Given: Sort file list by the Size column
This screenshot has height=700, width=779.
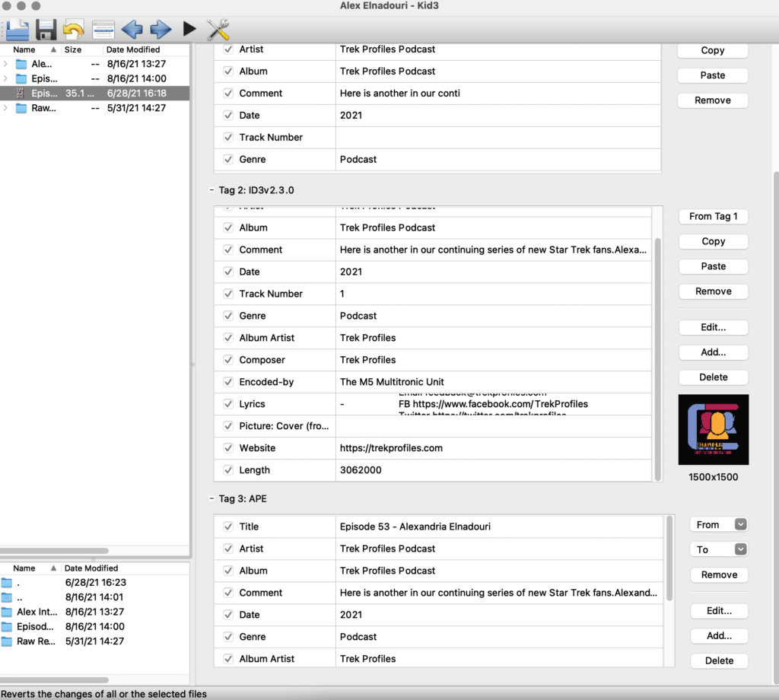Looking at the screenshot, I should 81,49.
